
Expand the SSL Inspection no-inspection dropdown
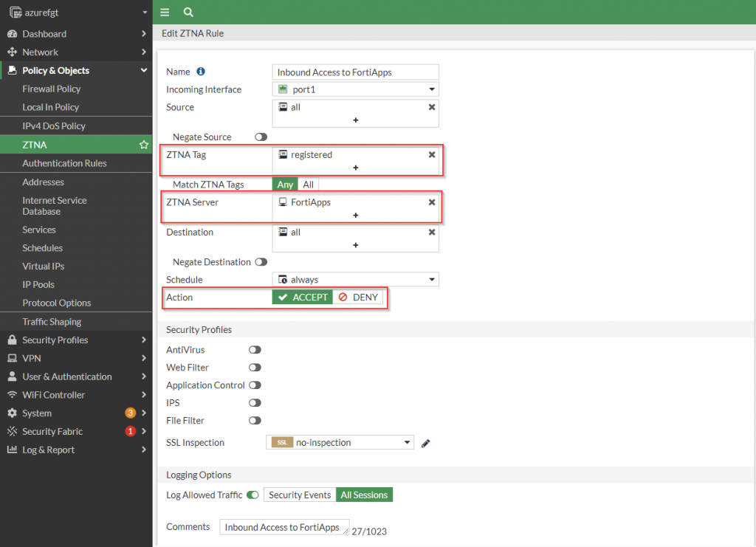[340, 443]
